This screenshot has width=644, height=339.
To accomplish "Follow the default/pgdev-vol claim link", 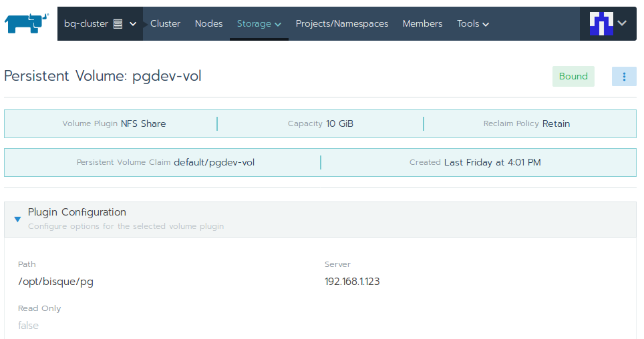I will coord(214,162).
